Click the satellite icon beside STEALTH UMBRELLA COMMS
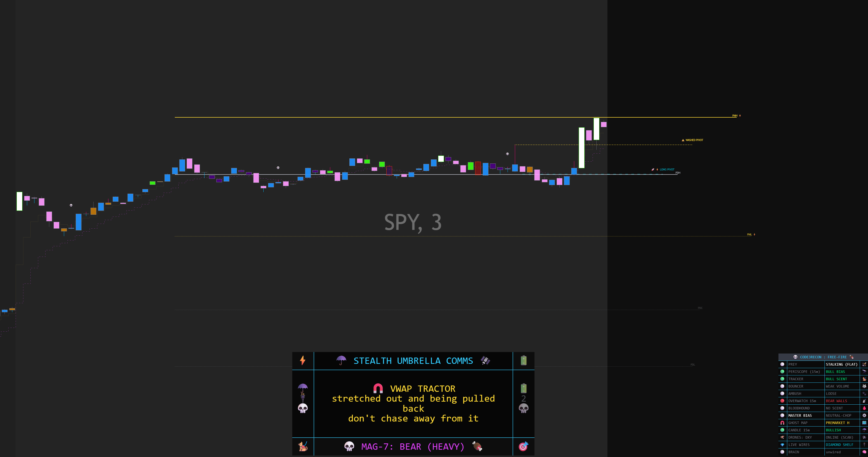868x457 pixels. pos(485,361)
